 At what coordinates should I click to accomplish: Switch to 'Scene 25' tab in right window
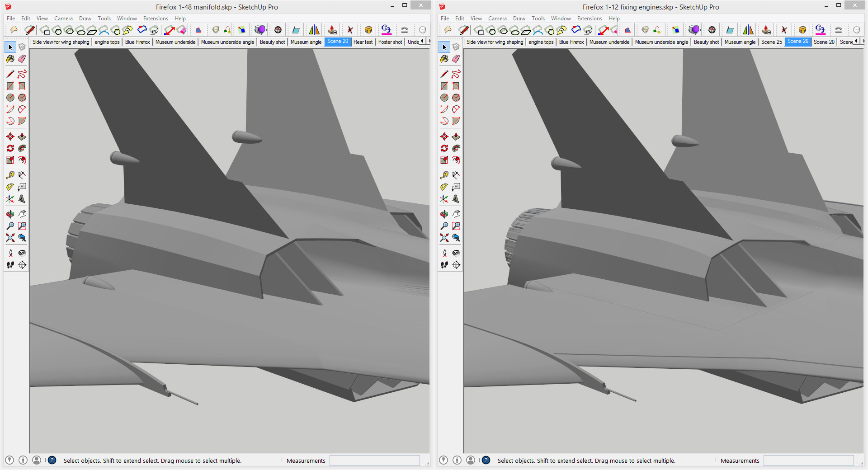[x=771, y=42]
